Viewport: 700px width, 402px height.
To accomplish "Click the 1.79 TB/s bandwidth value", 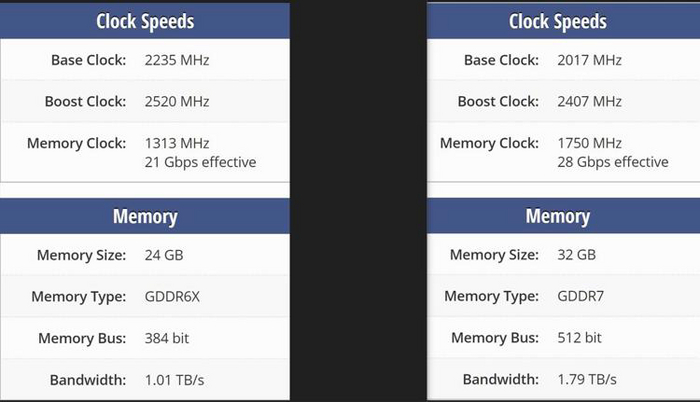I will point(587,379).
